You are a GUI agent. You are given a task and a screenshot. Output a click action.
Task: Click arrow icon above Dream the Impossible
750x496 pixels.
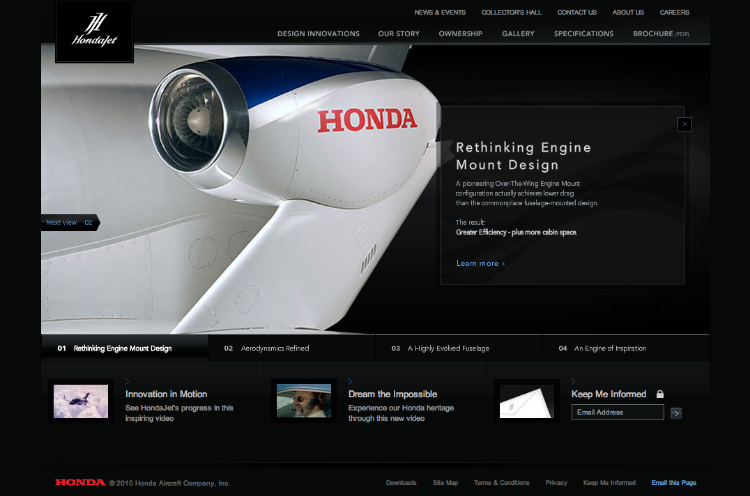(350, 381)
